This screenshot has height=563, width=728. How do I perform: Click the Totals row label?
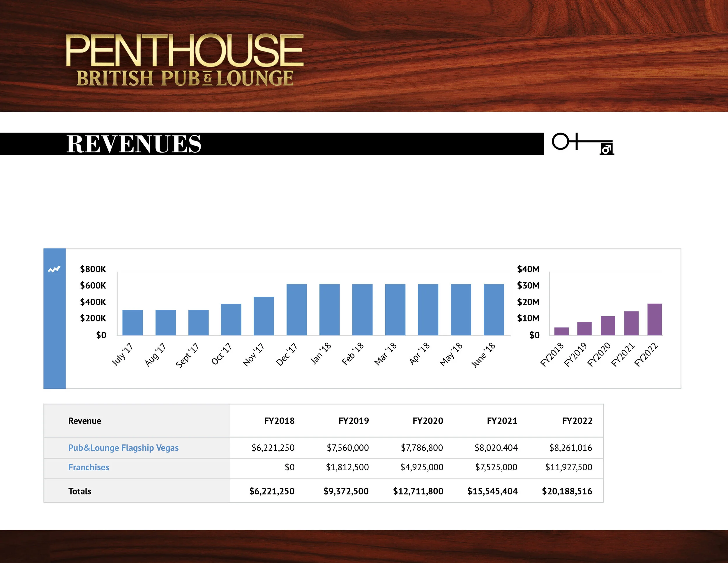click(80, 491)
